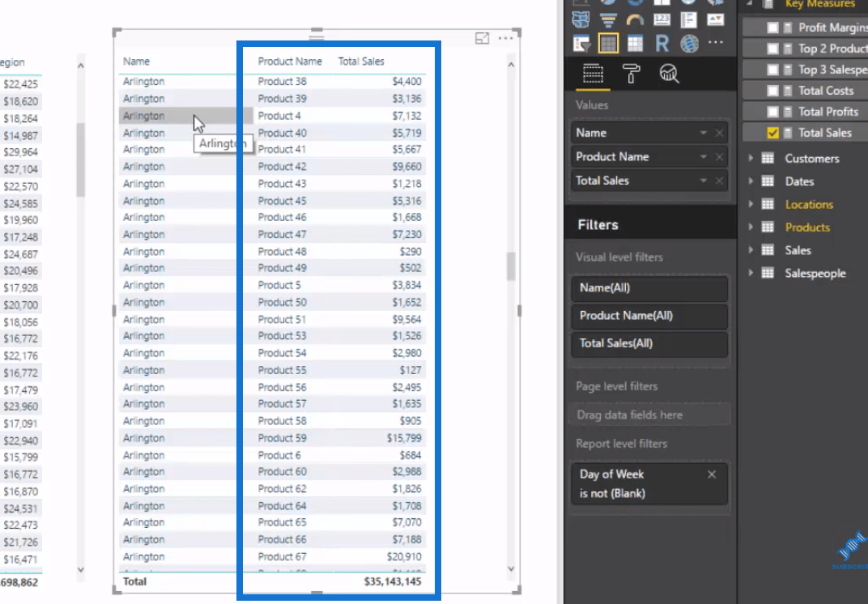The height and width of the screenshot is (604, 868).
Task: Expand the Sales table
Action: pos(751,250)
